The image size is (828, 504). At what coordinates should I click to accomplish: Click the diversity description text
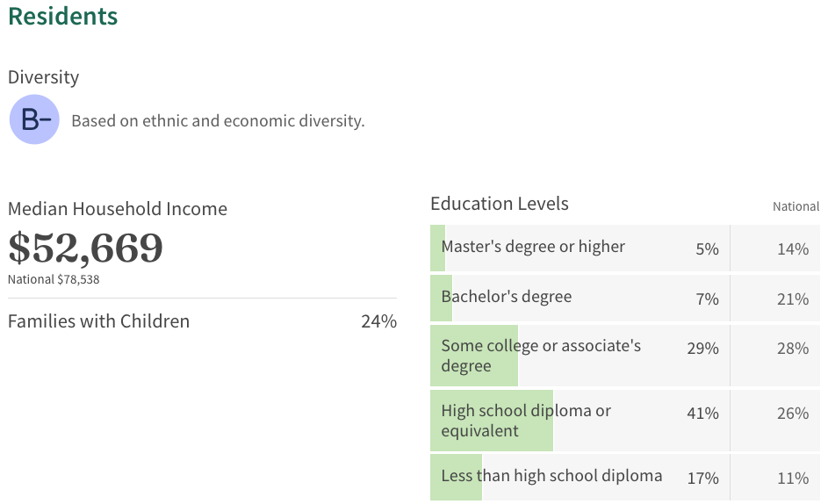(x=218, y=120)
